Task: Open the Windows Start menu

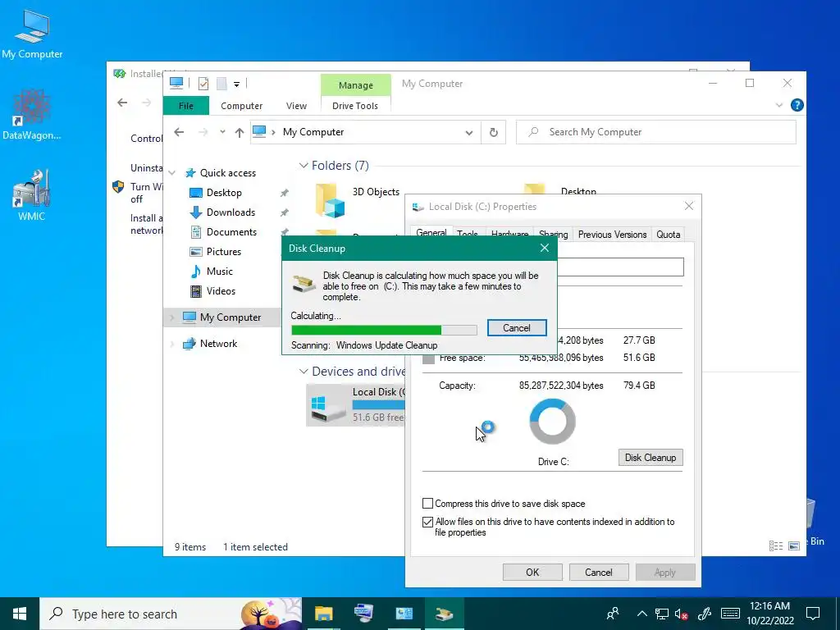Action: pyautogui.click(x=20, y=614)
